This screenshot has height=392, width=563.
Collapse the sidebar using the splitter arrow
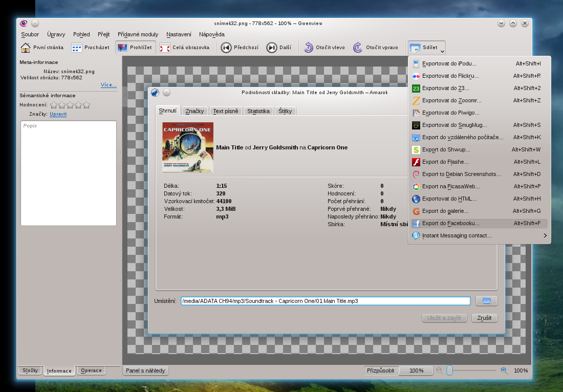[125, 97]
